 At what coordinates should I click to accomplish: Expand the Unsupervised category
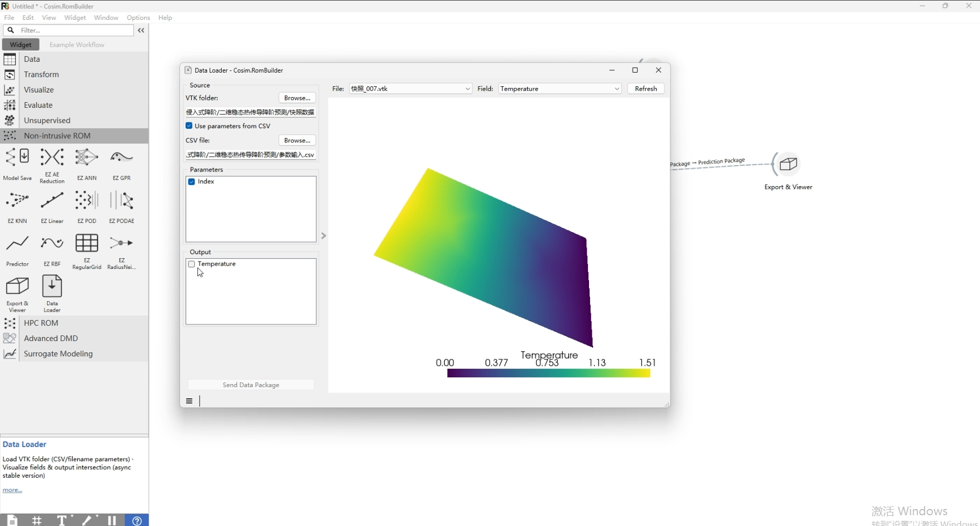point(74,120)
